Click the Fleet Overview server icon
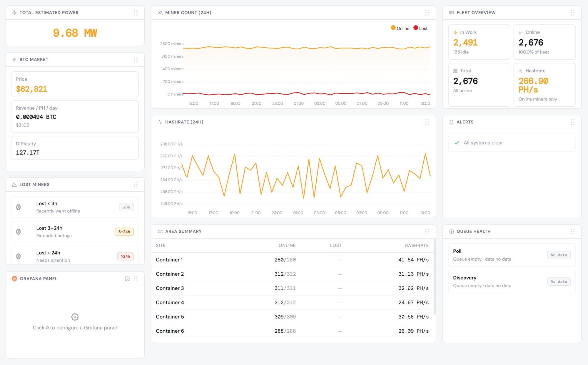This screenshot has width=588, height=365. 451,13
